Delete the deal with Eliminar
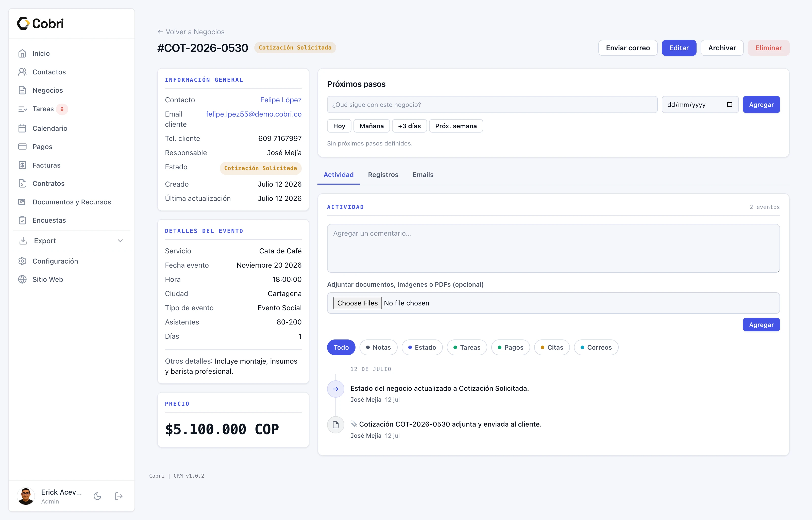The width and height of the screenshot is (812, 520). coord(769,48)
